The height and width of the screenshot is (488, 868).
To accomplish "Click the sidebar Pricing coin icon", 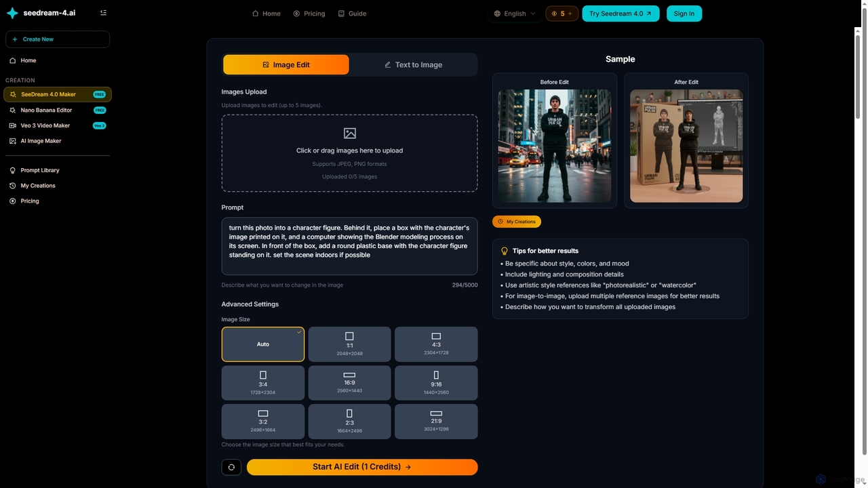I will (13, 201).
